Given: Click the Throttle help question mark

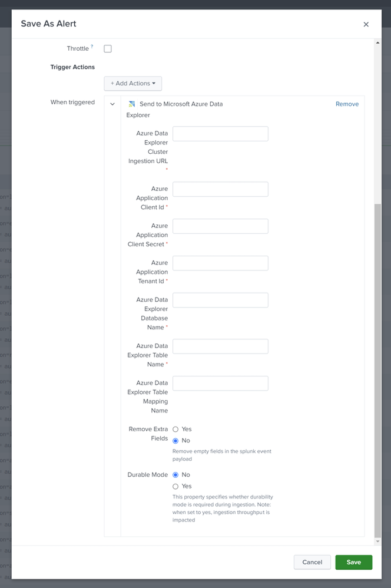Looking at the screenshot, I should [92, 47].
